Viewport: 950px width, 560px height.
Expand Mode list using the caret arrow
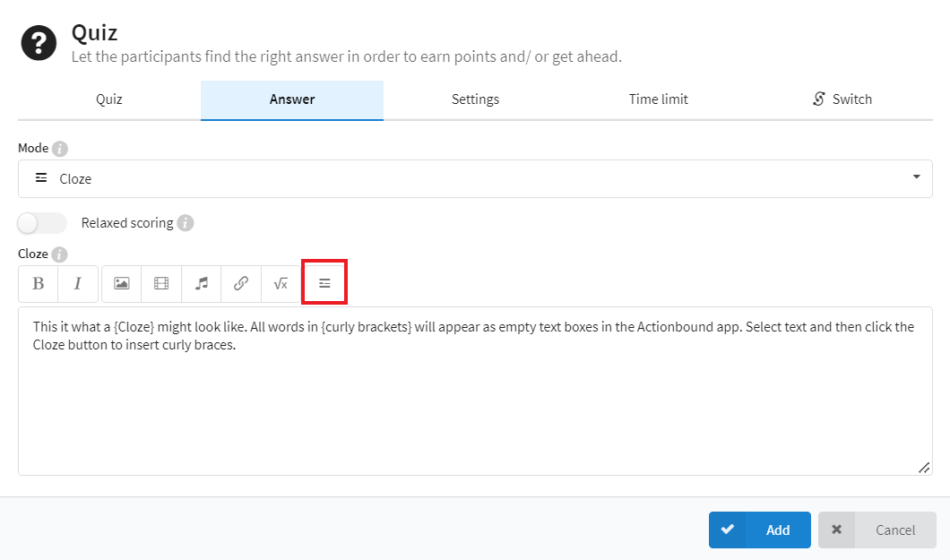click(916, 177)
